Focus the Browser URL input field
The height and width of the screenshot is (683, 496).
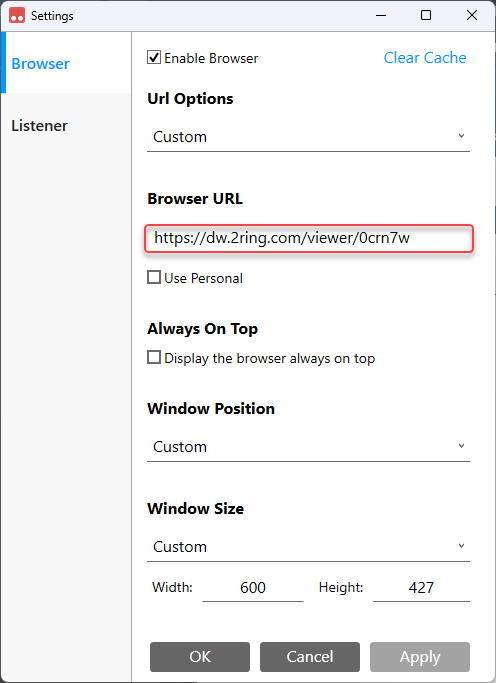pos(309,238)
